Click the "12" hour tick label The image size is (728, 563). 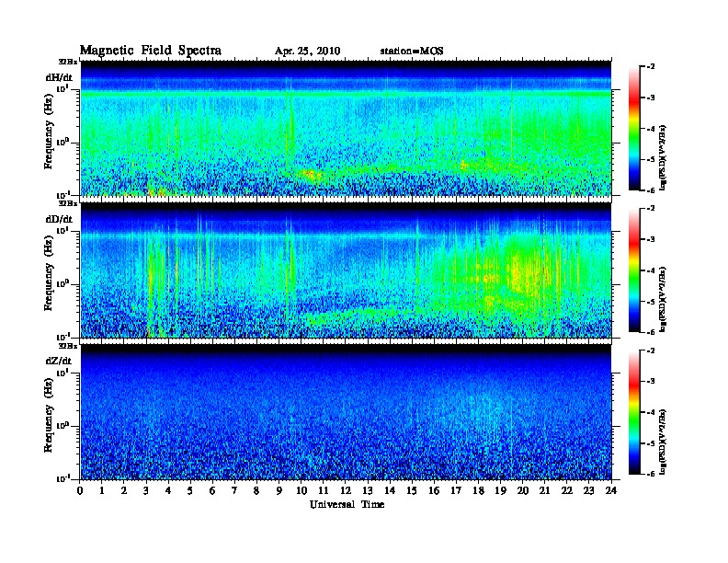346,491
